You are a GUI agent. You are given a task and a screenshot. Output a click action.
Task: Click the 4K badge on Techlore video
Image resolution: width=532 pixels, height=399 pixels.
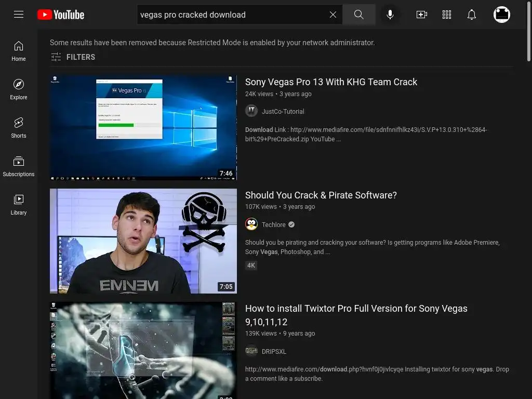pos(251,265)
